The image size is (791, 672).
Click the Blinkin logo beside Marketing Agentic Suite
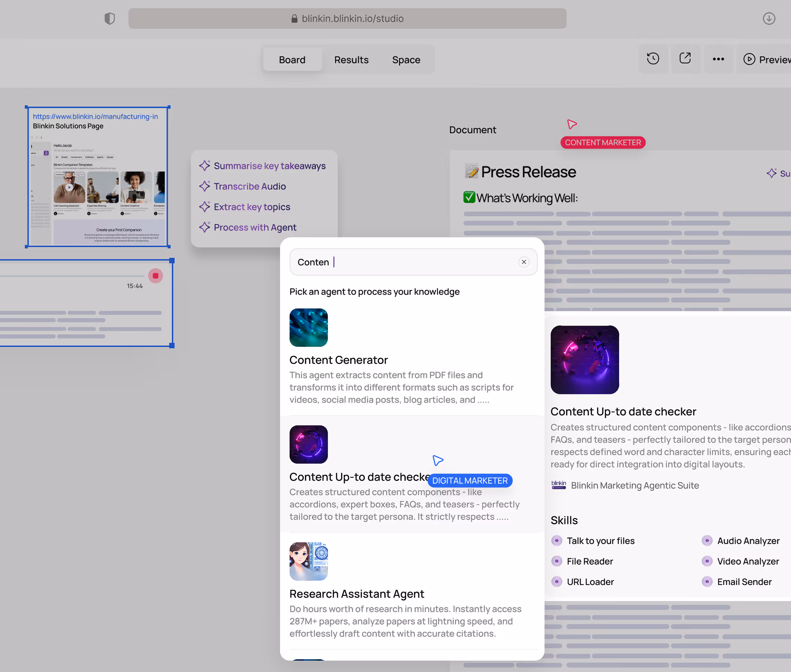pyautogui.click(x=558, y=485)
